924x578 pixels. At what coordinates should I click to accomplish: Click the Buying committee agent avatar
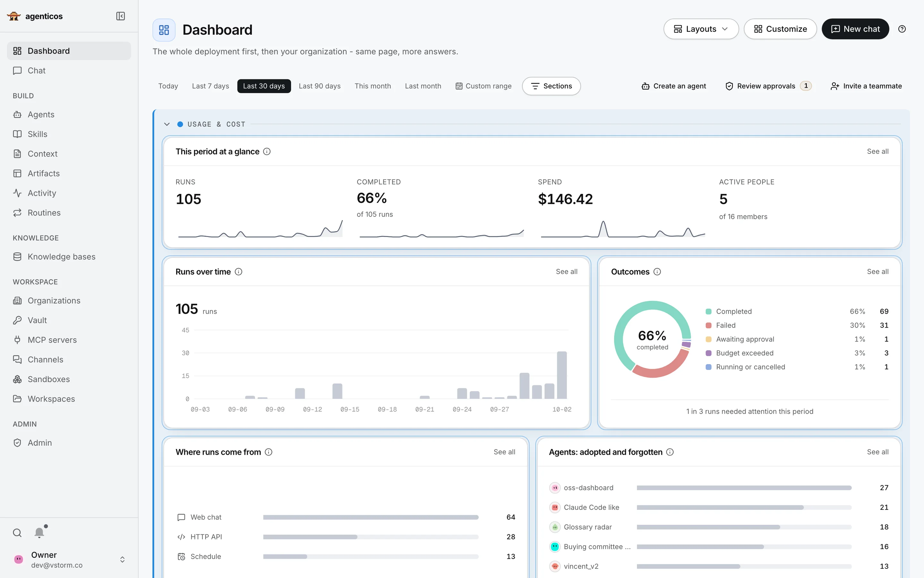pos(555,547)
